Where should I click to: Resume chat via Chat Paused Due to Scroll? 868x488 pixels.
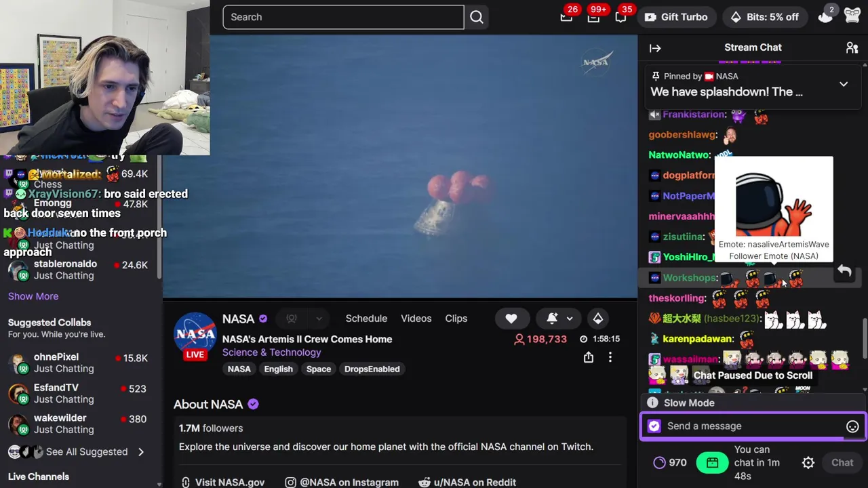coord(753,375)
